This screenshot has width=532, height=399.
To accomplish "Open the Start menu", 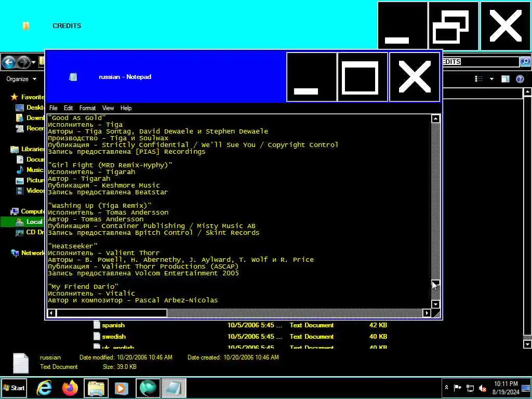I will tap(14, 388).
